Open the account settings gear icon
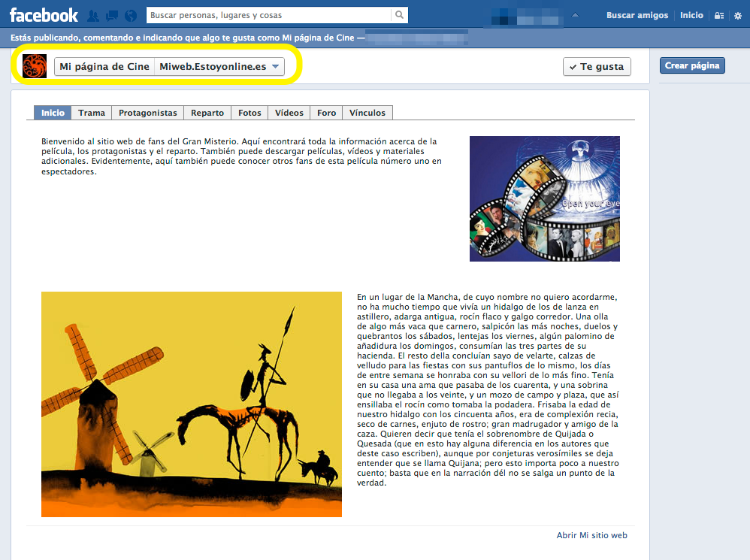The height and width of the screenshot is (560, 750). point(737,16)
